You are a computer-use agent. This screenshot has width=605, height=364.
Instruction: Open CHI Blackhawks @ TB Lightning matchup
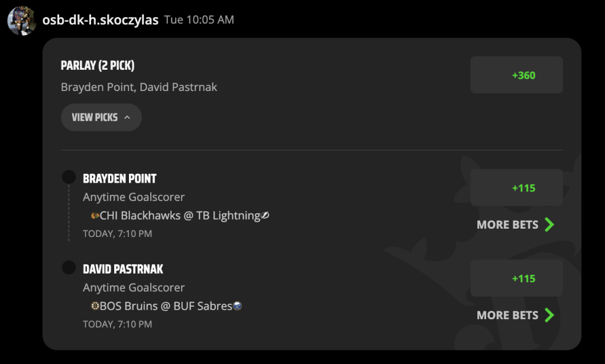[180, 216]
